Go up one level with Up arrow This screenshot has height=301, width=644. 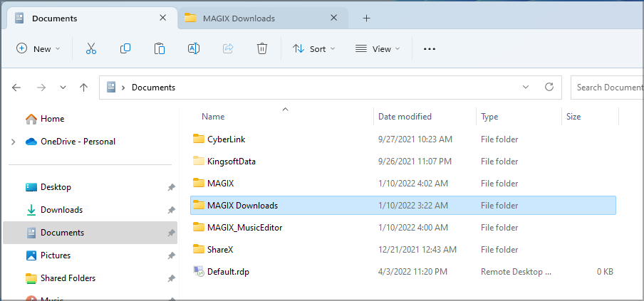point(84,88)
